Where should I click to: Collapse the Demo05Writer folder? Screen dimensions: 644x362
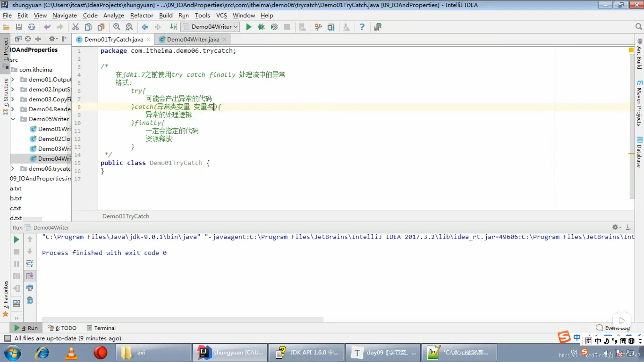13,119
